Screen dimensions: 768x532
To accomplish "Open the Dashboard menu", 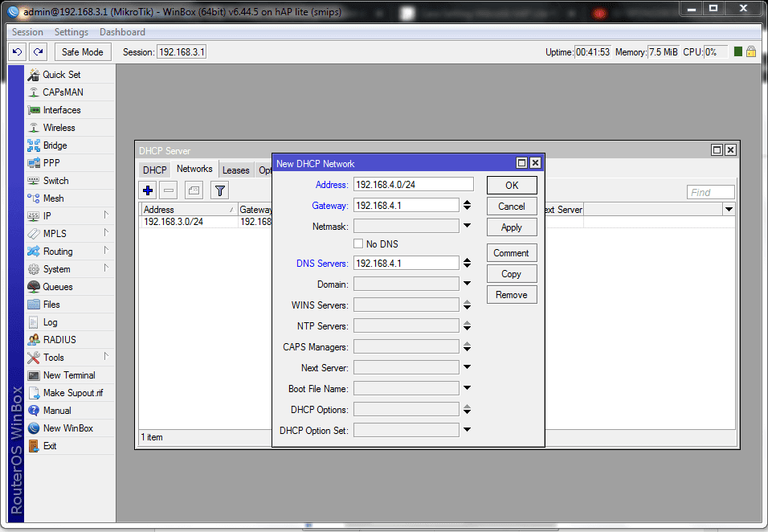I will [122, 32].
